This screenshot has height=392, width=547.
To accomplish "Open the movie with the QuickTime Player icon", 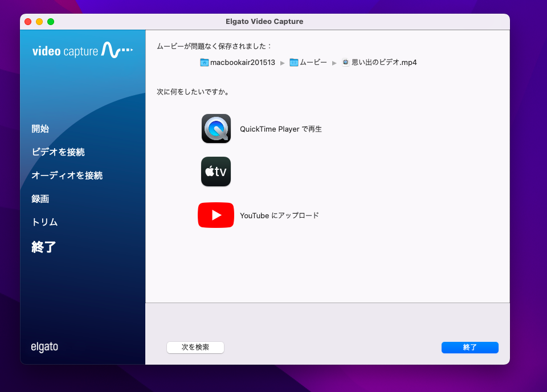I will coord(216,129).
